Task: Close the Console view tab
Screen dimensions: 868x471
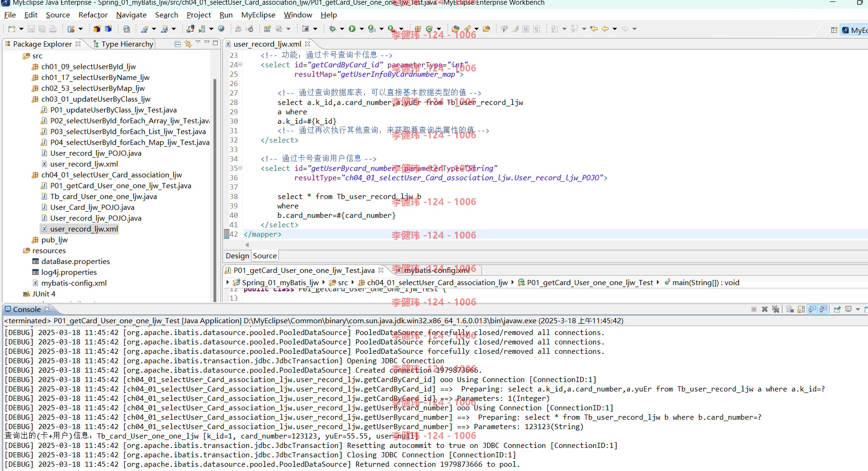Action: click(47, 309)
